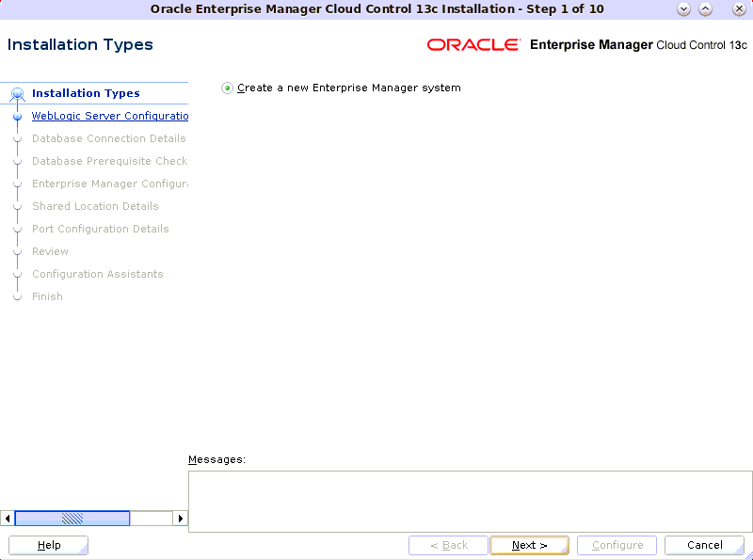Click the Next button
Viewport: 753px width, 560px height.
[x=529, y=545]
